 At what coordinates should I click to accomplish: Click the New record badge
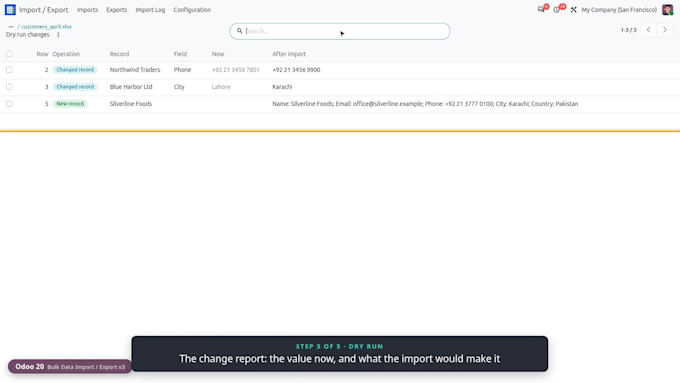point(70,104)
